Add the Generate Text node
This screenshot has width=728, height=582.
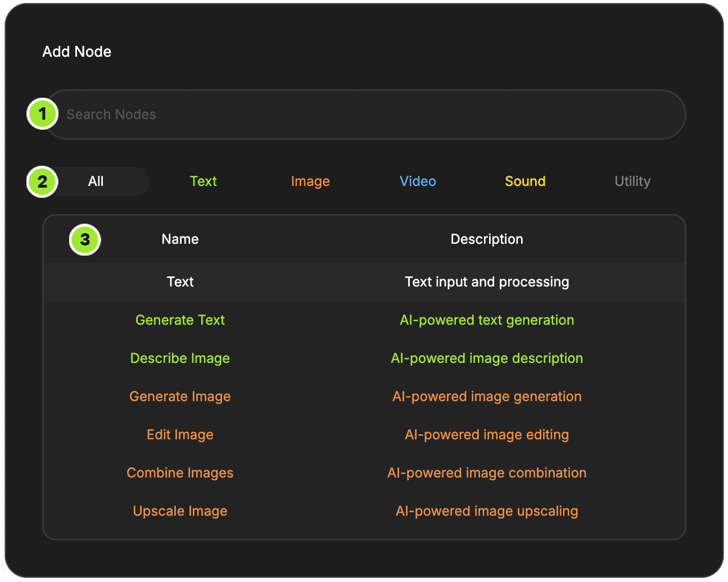(180, 320)
